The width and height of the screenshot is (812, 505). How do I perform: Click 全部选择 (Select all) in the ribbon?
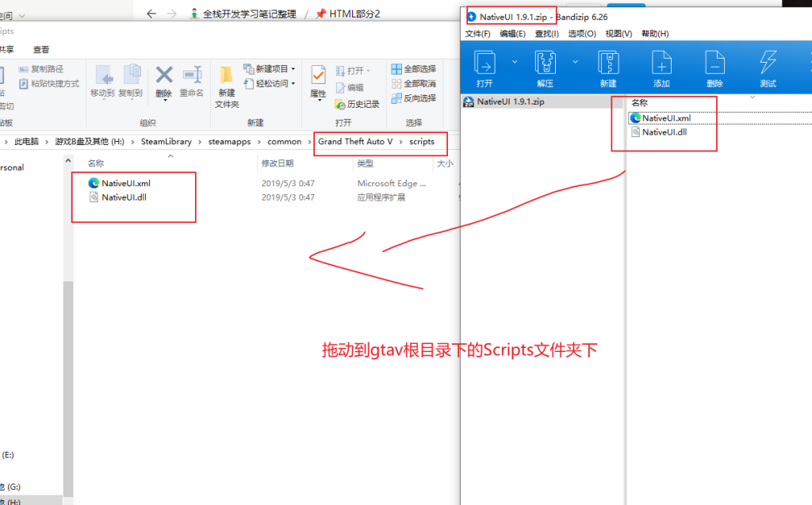pos(414,68)
